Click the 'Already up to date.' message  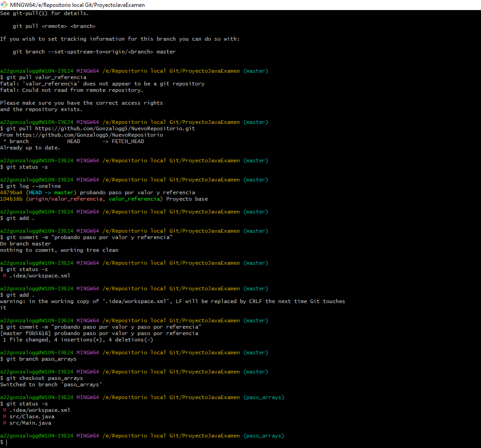[x=30, y=148]
